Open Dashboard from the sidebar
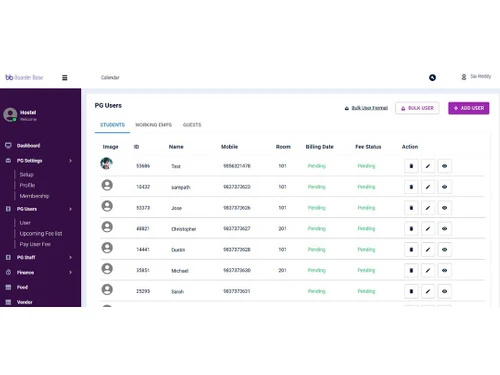 (28, 146)
